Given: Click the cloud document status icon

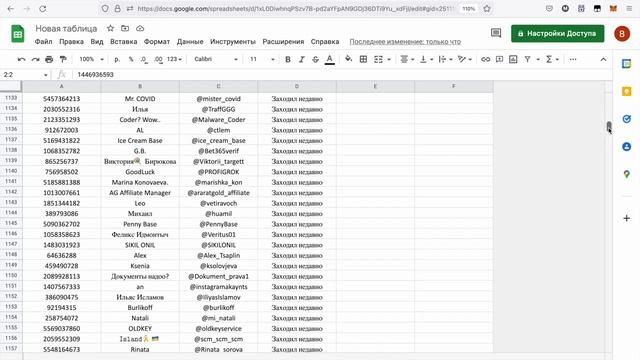Looking at the screenshot, I should [x=140, y=28].
